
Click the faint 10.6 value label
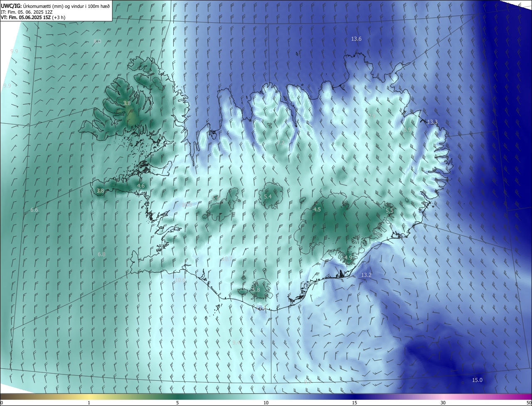coord(180,280)
